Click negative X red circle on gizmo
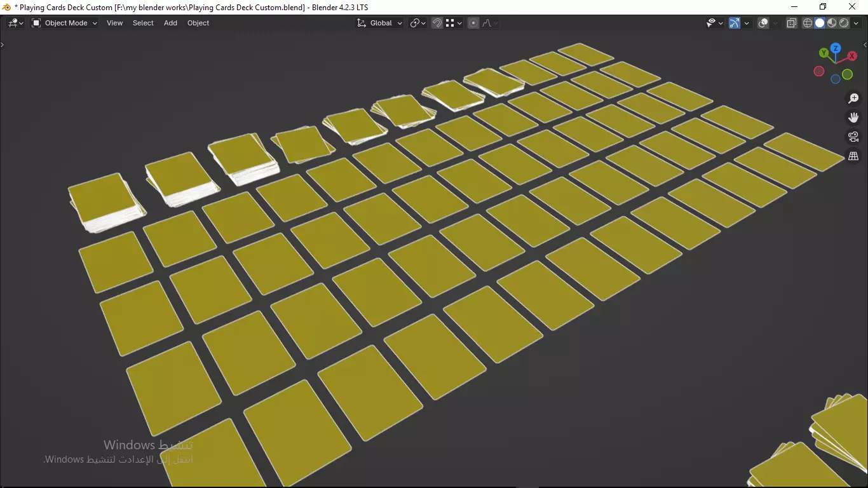Screen dimensions: 868x488 (819, 71)
